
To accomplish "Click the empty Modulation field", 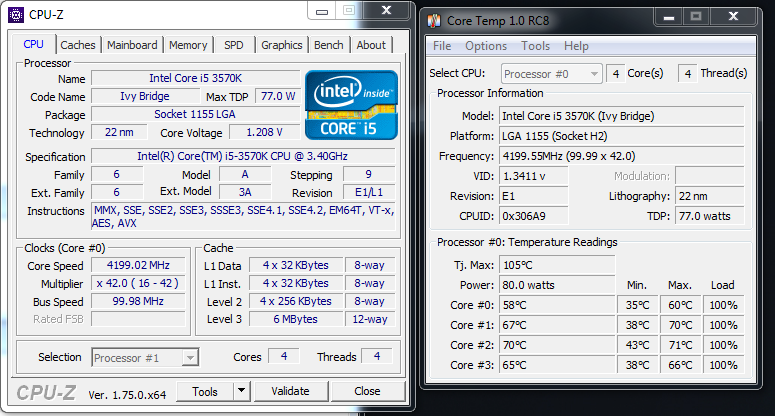I will (710, 176).
